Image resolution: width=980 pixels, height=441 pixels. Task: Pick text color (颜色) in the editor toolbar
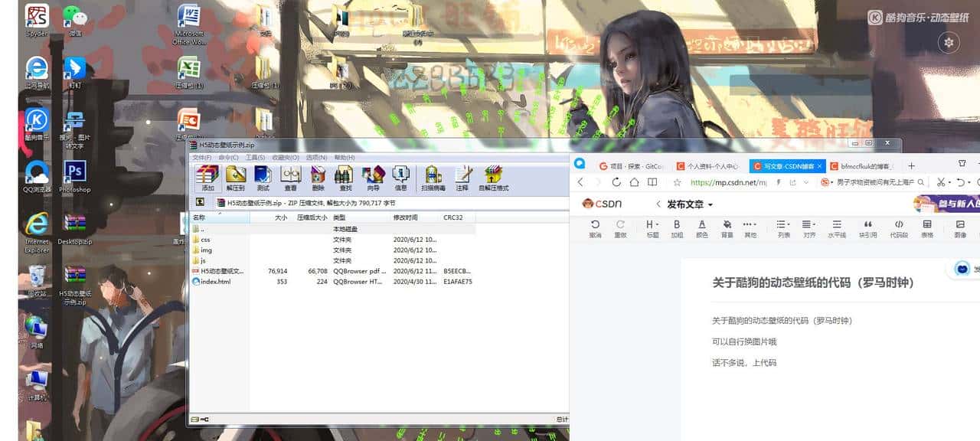(702, 227)
